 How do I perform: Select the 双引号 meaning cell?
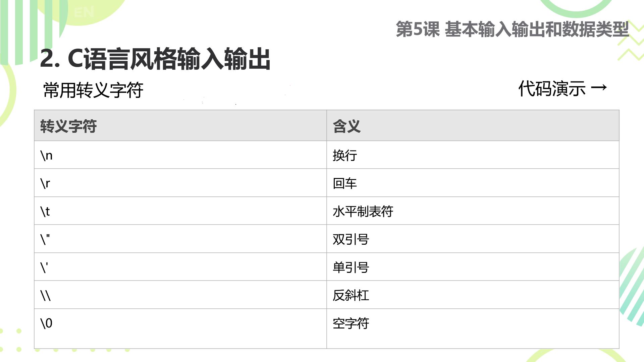pos(473,239)
